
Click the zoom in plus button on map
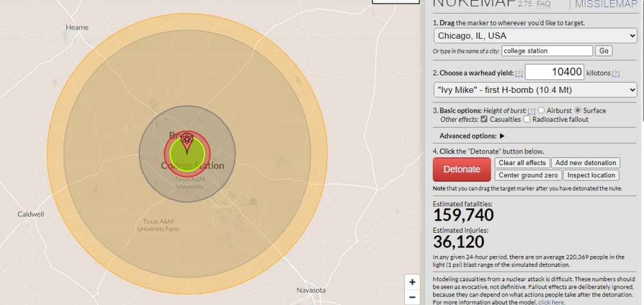point(412,282)
